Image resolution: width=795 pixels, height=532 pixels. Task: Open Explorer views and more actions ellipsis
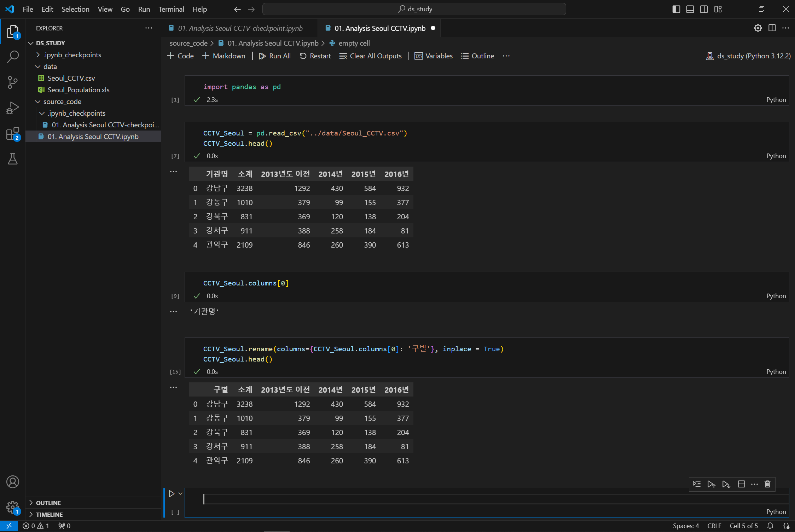[x=149, y=28]
